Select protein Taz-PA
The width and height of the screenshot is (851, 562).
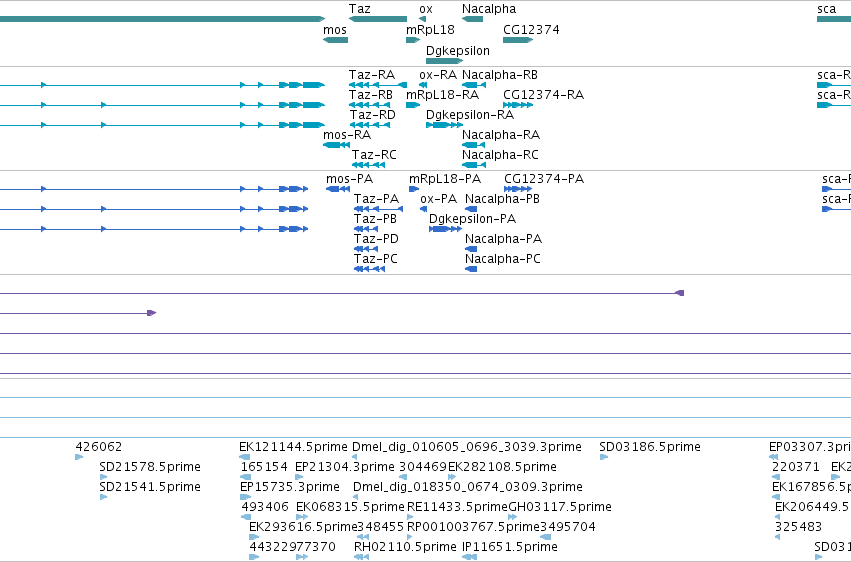click(377, 199)
